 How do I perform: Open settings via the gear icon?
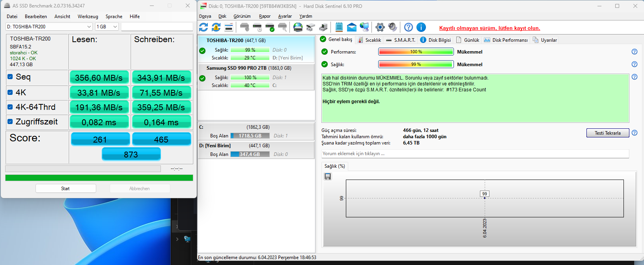(x=380, y=27)
